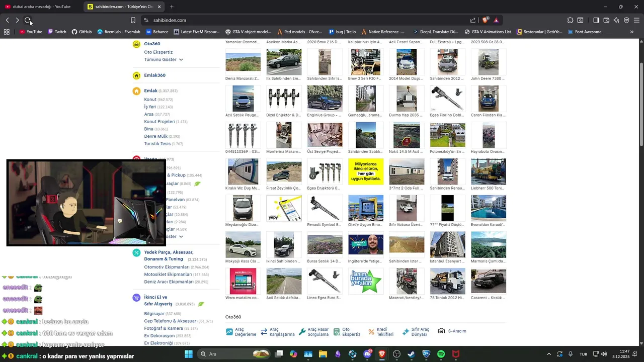Reload the page with the refresh icon
The width and height of the screenshot is (644, 362).
pos(28,20)
